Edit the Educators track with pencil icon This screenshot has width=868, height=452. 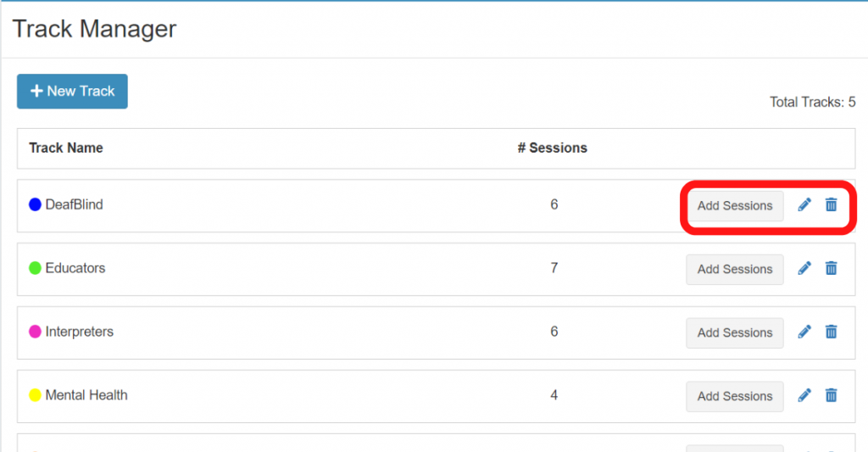pyautogui.click(x=804, y=268)
